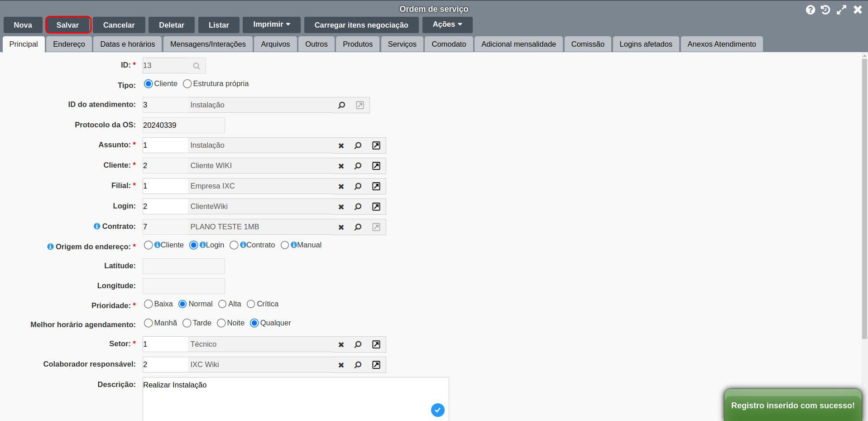Clear the Filial field with X

coord(341,186)
